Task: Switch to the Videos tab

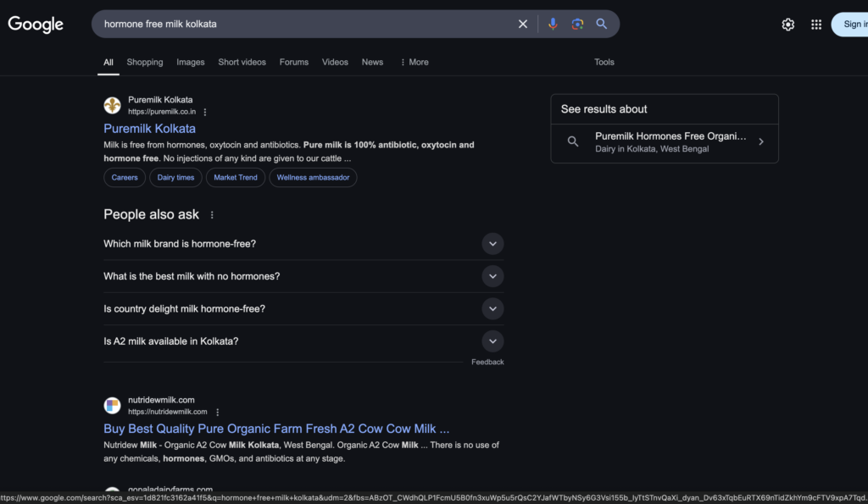Action: (x=335, y=62)
